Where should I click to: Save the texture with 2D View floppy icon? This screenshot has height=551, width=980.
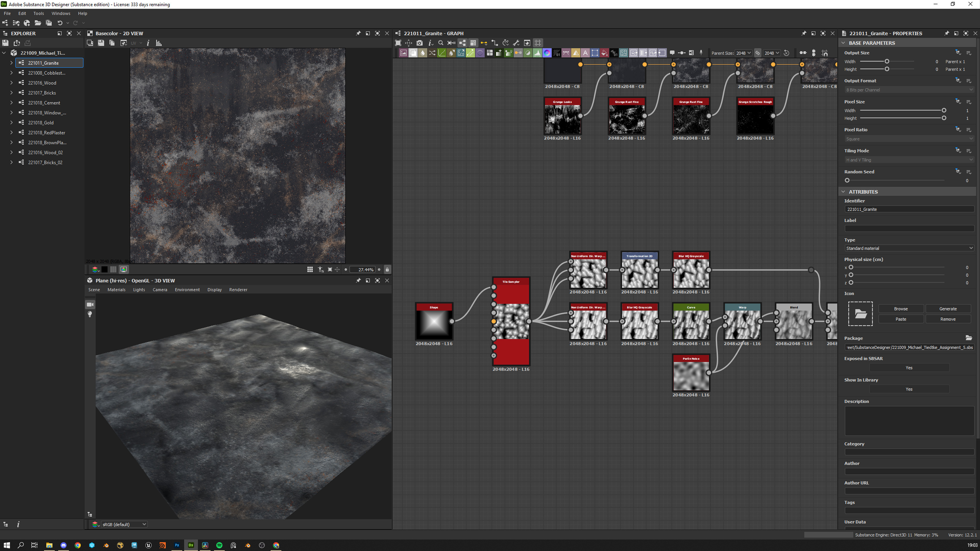101,43
